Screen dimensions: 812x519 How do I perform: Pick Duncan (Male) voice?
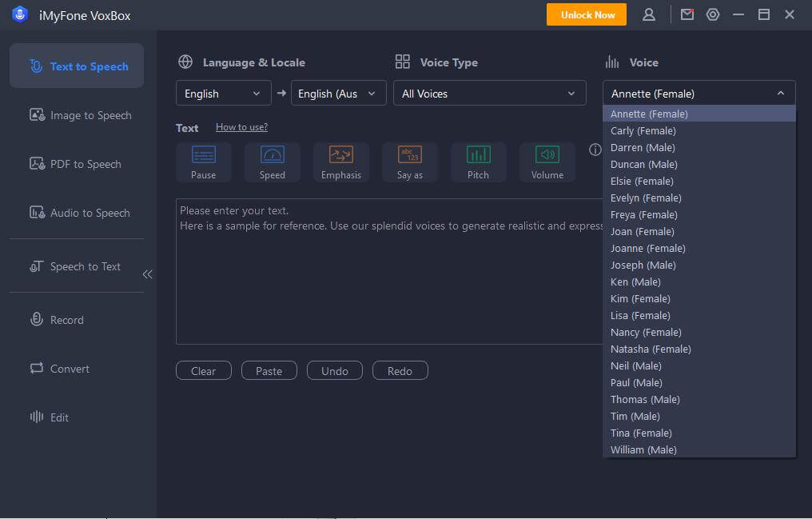pyautogui.click(x=699, y=164)
